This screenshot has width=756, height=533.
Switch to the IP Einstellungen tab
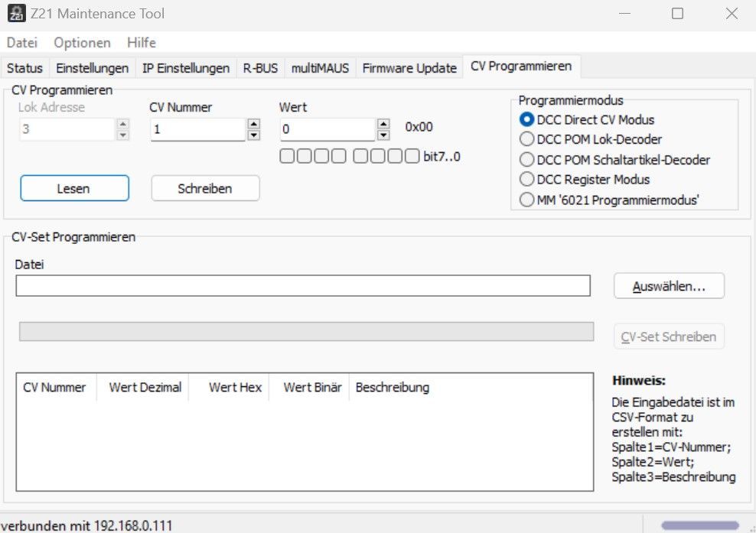(186, 68)
